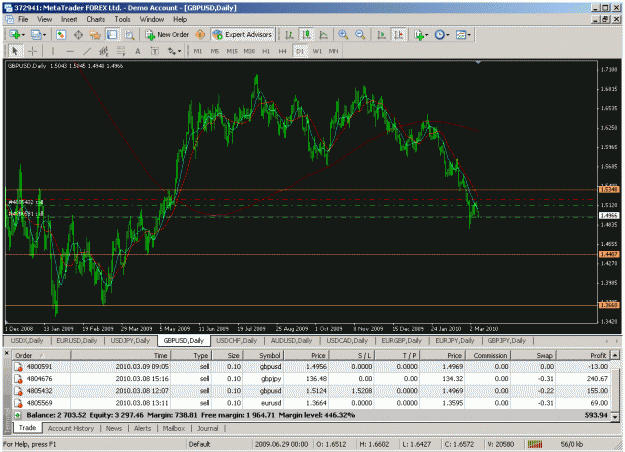Viewport: 625px width, 452px height.
Task: Switch to M30 timeframe
Action: point(249,51)
